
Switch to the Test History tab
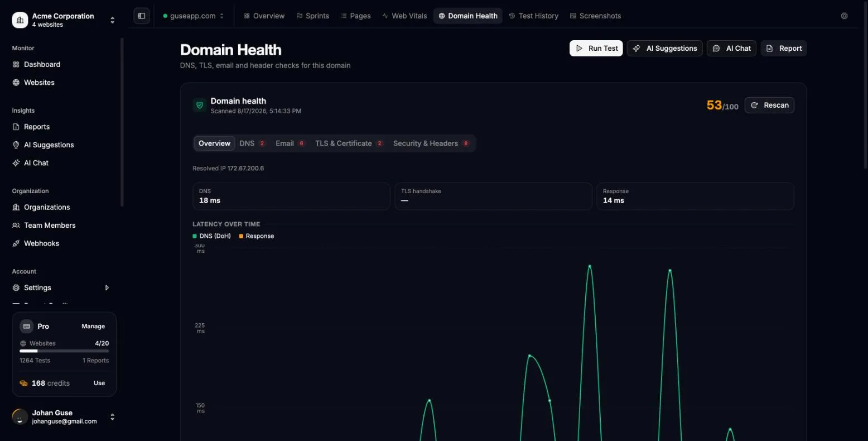click(534, 16)
